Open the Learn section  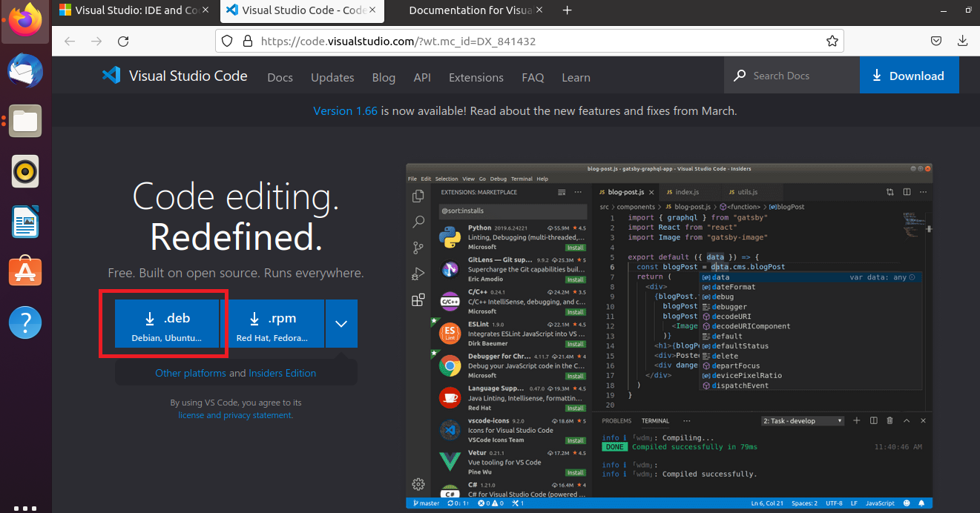[576, 77]
